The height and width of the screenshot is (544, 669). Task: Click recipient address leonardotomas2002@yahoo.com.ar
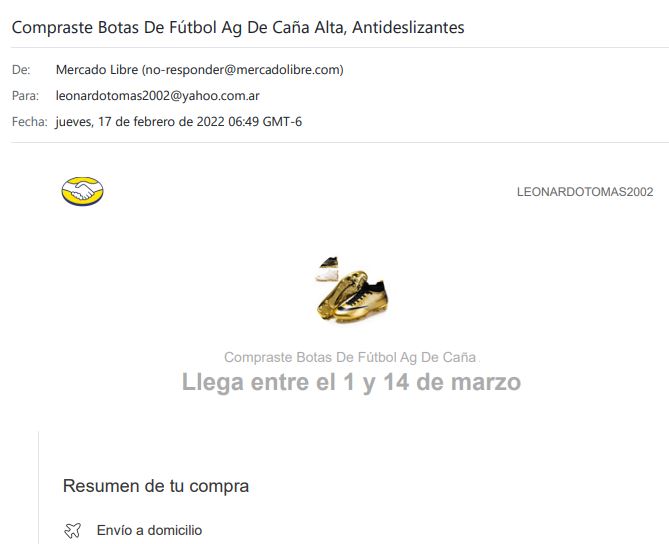click(x=157, y=96)
